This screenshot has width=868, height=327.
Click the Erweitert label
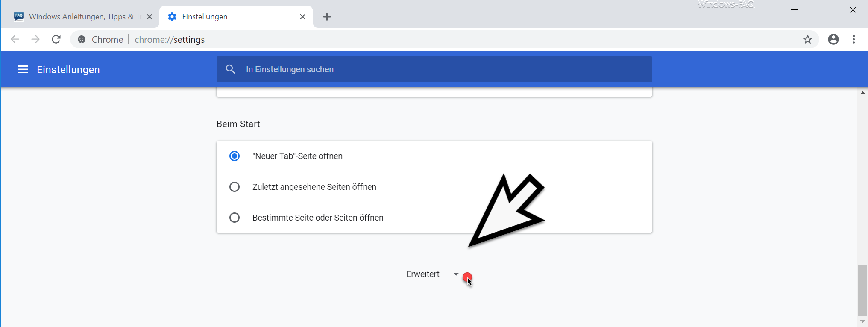(x=423, y=274)
